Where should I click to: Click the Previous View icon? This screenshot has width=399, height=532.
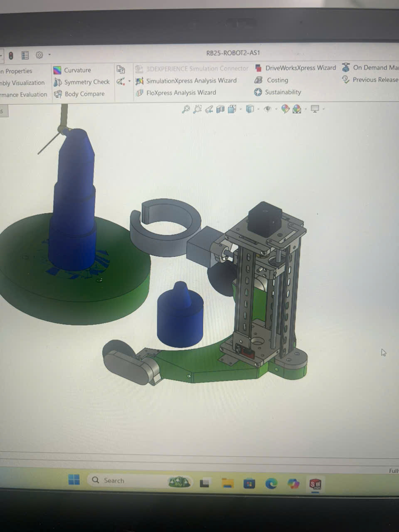pos(209,109)
